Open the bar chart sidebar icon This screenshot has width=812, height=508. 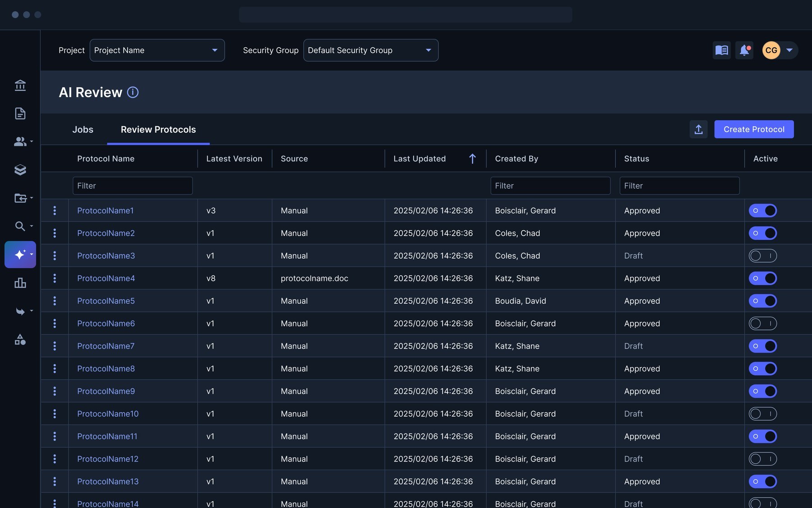[20, 283]
